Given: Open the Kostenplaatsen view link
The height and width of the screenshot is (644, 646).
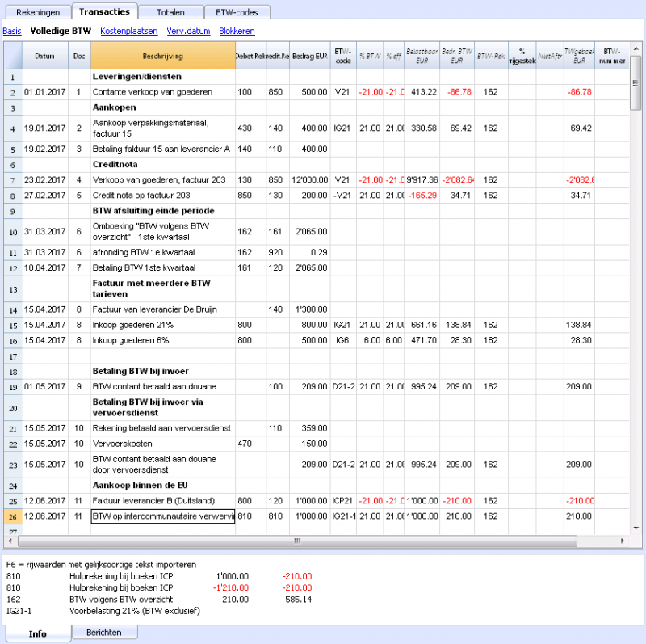Looking at the screenshot, I should click(129, 31).
